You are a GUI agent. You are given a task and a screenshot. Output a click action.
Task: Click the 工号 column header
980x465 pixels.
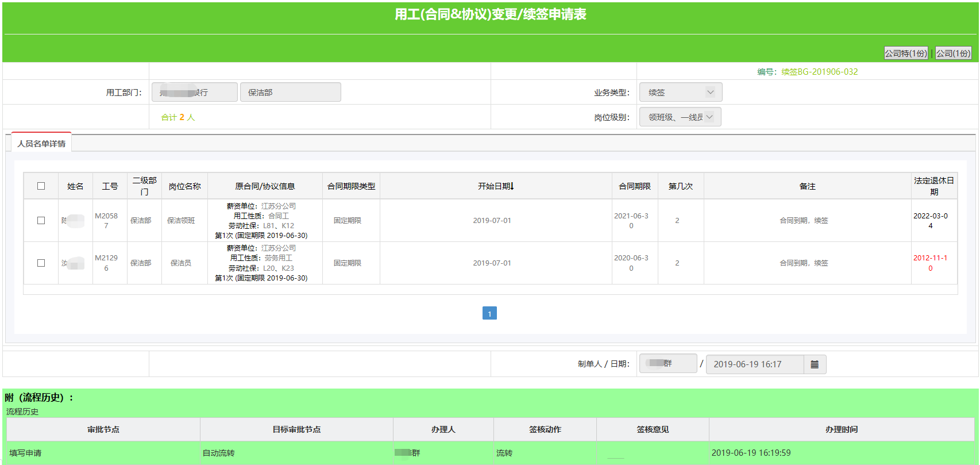point(110,186)
